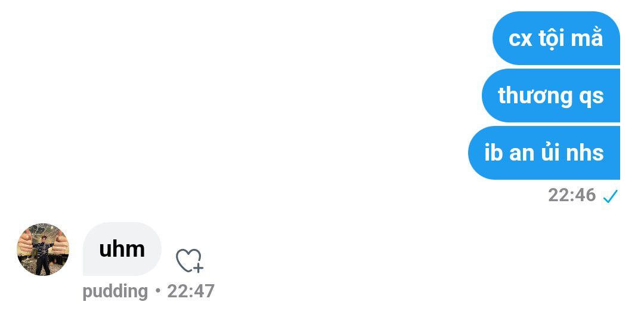Viewport: 644px width, 320px height.
Task: Click the received "uhm" message bubble
Action: point(122,249)
